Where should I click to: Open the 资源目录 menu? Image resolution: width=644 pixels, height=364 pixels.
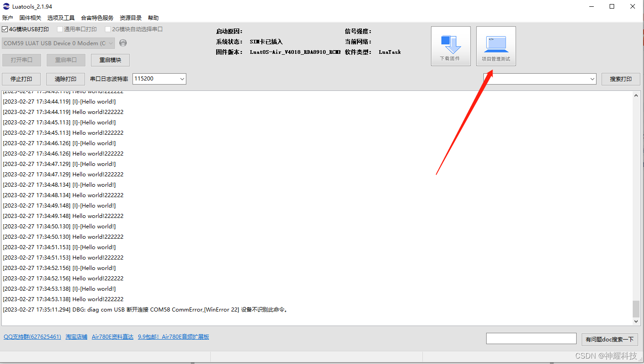coord(131,18)
